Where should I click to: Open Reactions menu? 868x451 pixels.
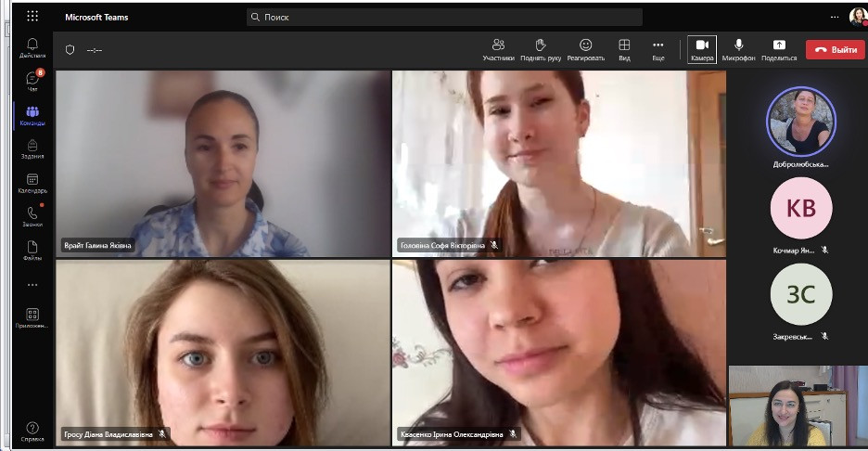point(586,50)
